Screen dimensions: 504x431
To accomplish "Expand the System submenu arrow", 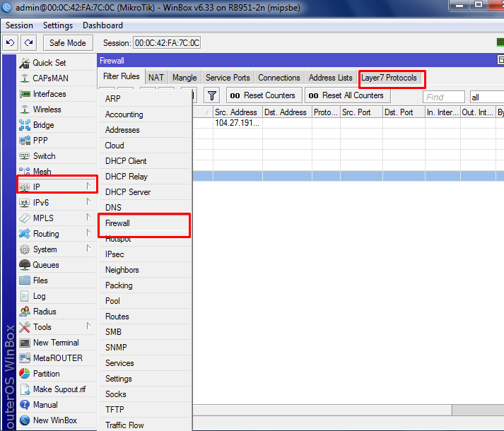I will coord(88,249).
